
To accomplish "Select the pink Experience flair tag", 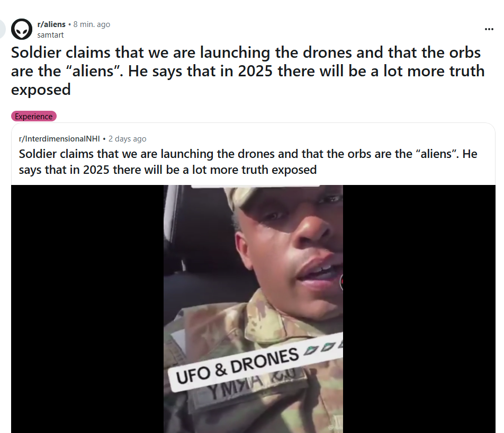I will [x=34, y=116].
